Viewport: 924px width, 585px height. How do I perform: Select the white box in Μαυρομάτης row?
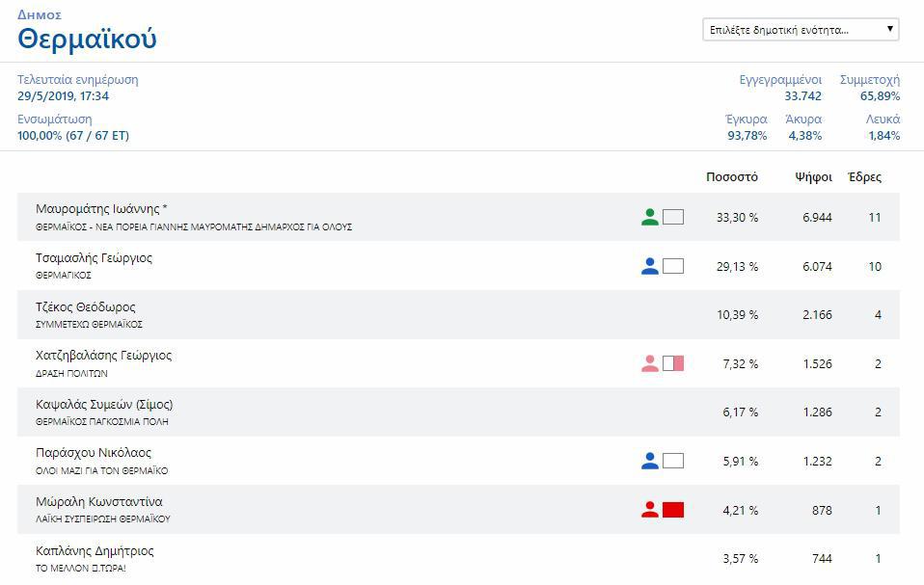pos(673,218)
